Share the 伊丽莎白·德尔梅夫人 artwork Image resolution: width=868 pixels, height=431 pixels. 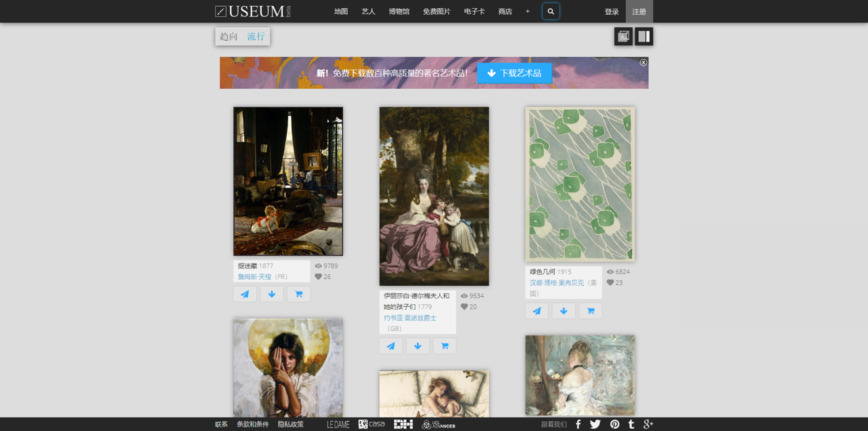pyautogui.click(x=391, y=346)
